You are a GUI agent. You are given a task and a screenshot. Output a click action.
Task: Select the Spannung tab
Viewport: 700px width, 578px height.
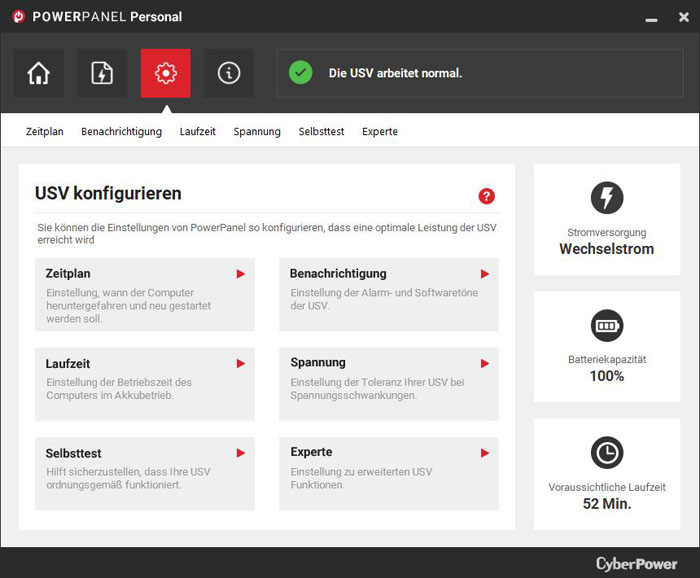(257, 132)
